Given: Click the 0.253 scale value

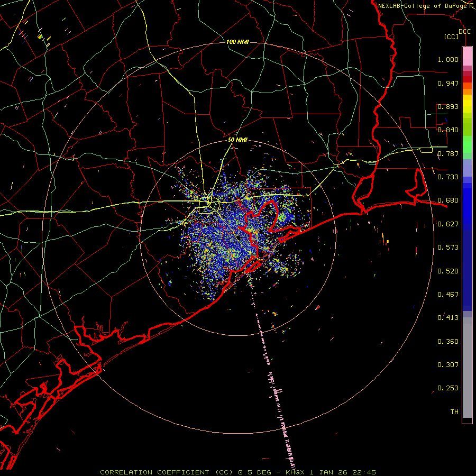Looking at the screenshot, I should [448, 388].
